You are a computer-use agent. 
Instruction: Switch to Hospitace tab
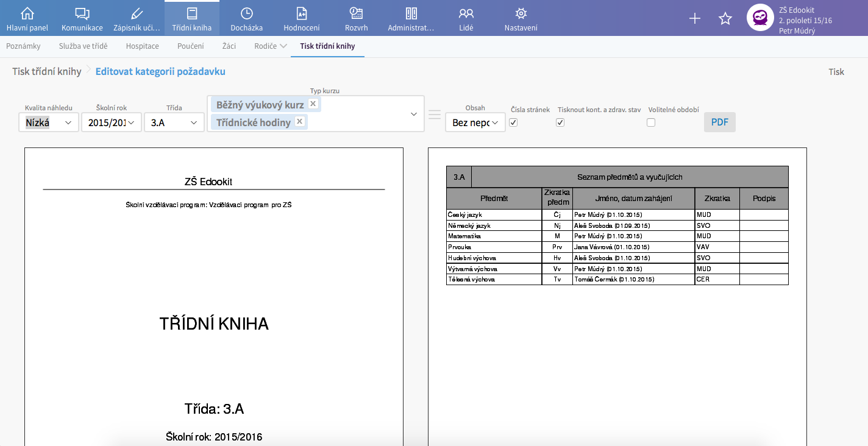[142, 46]
